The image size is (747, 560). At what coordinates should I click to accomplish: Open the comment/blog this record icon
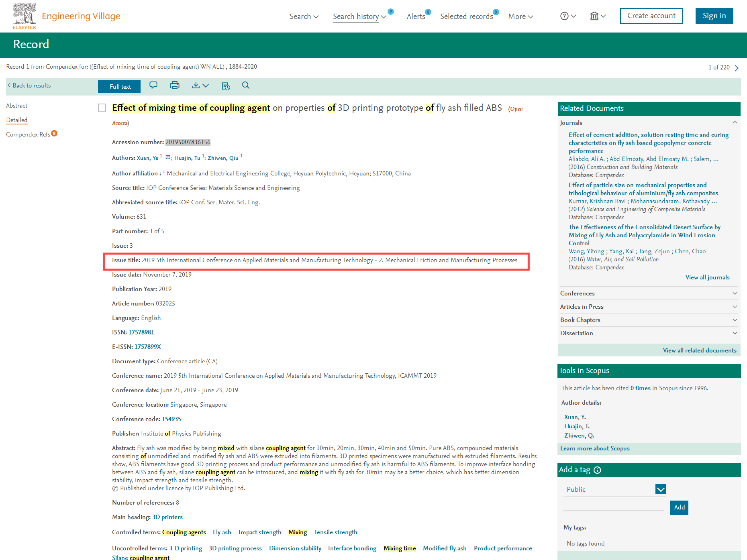[x=153, y=85]
